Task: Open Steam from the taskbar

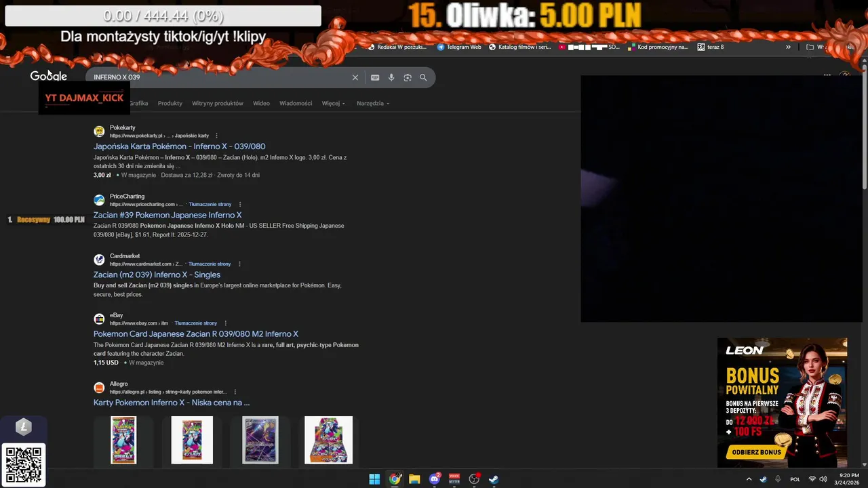Action: [494, 479]
